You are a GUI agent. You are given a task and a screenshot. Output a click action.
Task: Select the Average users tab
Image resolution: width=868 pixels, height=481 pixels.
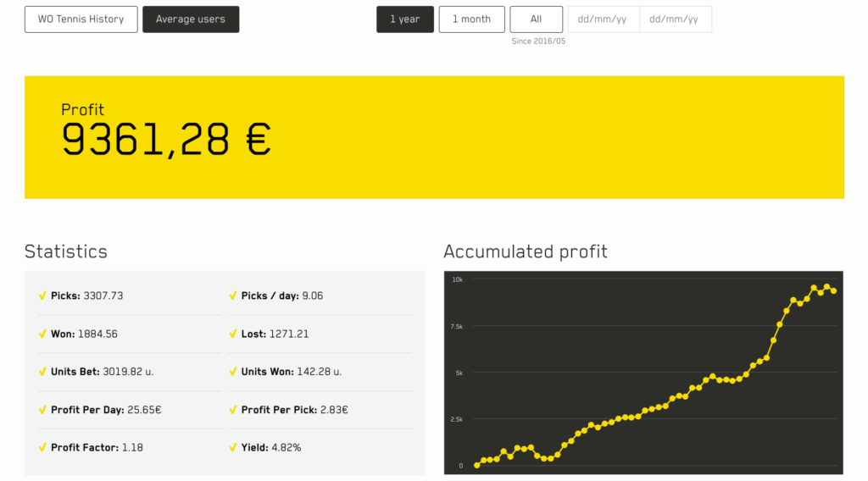[x=191, y=19]
